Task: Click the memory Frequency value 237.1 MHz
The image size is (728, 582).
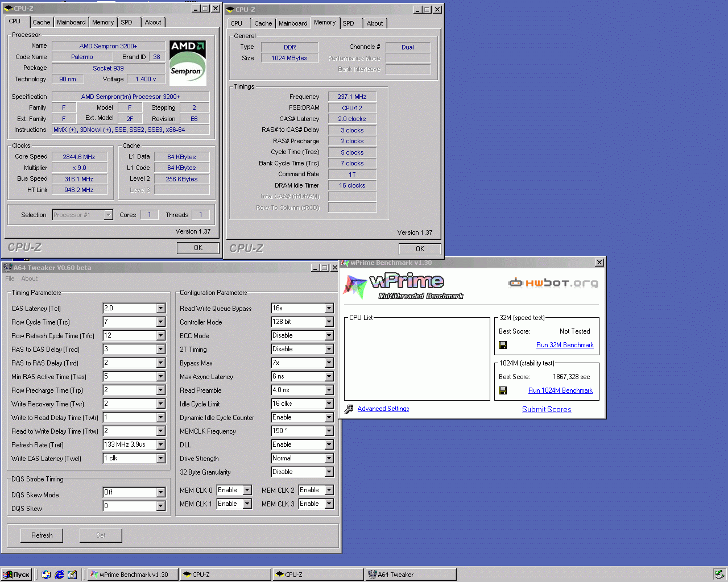Action: pos(352,97)
